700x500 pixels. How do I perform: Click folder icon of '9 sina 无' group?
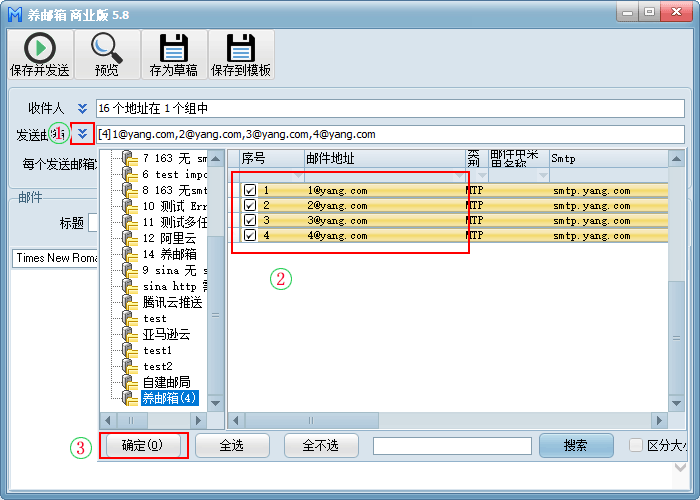[x=130, y=271]
